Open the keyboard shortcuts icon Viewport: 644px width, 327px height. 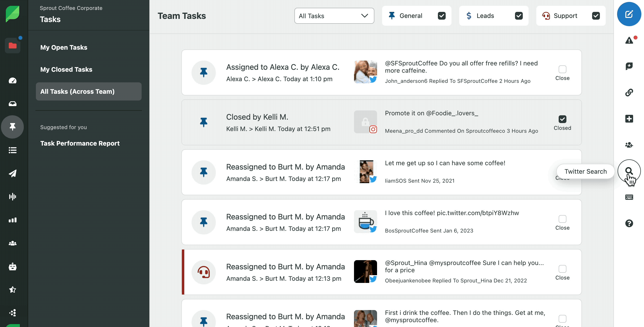[629, 197]
